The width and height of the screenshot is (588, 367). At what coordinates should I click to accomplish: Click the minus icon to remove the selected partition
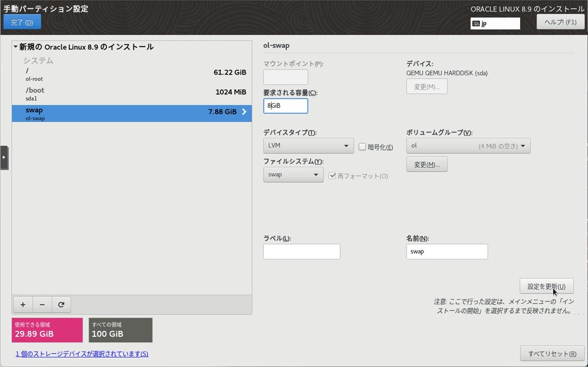coord(42,304)
